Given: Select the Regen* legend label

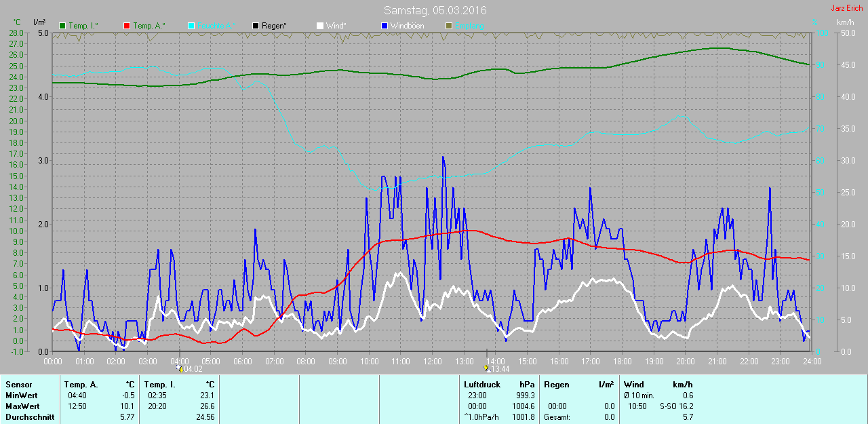Looking at the screenshot, I should (274, 26).
